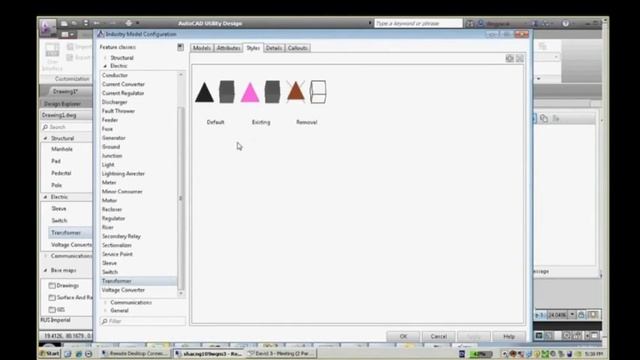Viewport: 640px width, 360px height.
Task: Open the Callouts tab
Action: [x=297, y=48]
